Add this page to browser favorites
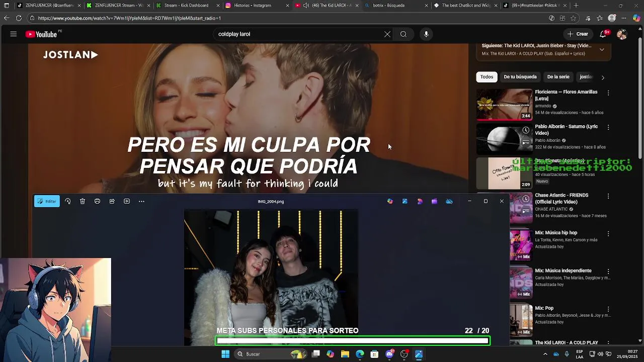 (x=573, y=18)
